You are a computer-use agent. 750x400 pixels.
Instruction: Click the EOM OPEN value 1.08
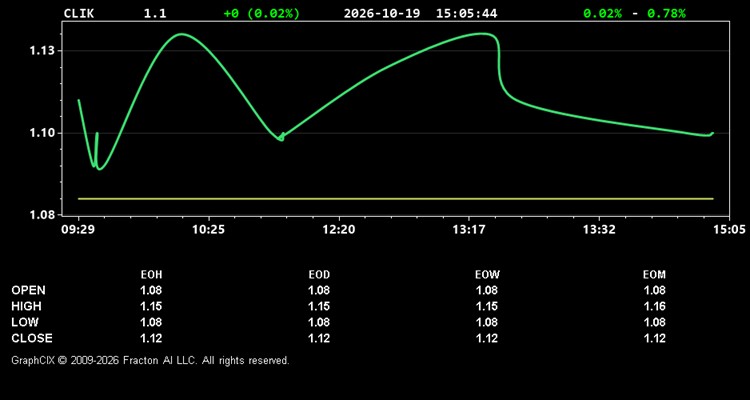tap(654, 290)
